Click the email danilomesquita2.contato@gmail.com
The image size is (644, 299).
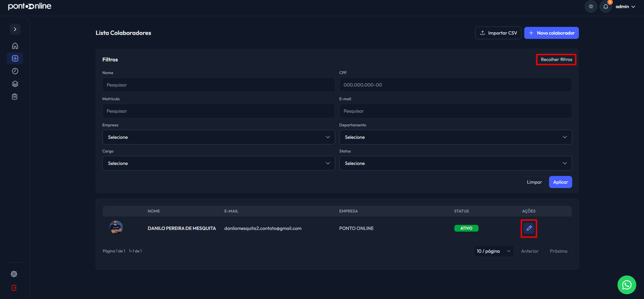[x=263, y=228]
